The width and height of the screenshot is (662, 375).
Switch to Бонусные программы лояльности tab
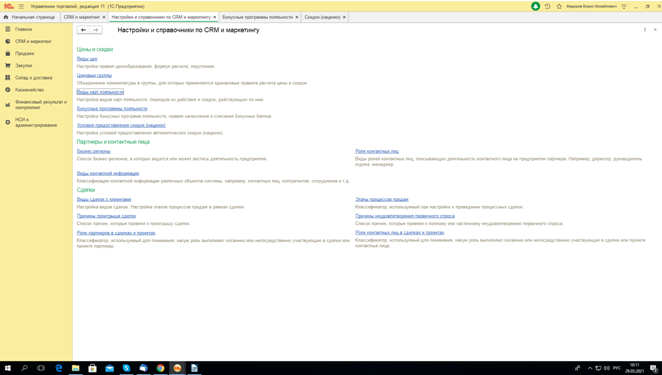257,17
